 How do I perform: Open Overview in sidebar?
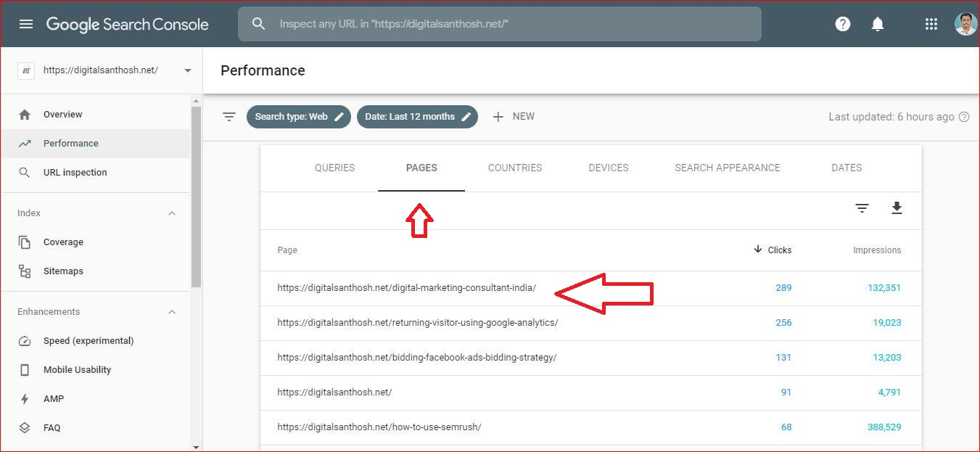95,115
